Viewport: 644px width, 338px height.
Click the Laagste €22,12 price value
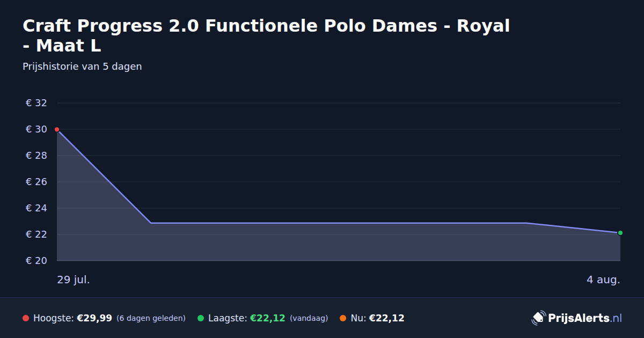267,318
